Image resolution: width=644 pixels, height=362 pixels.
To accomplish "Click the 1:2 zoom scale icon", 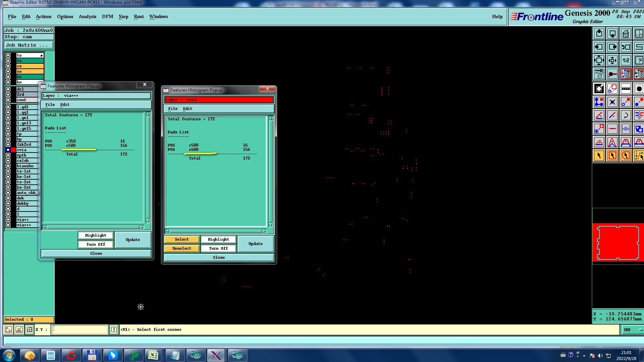I will [x=626, y=60].
